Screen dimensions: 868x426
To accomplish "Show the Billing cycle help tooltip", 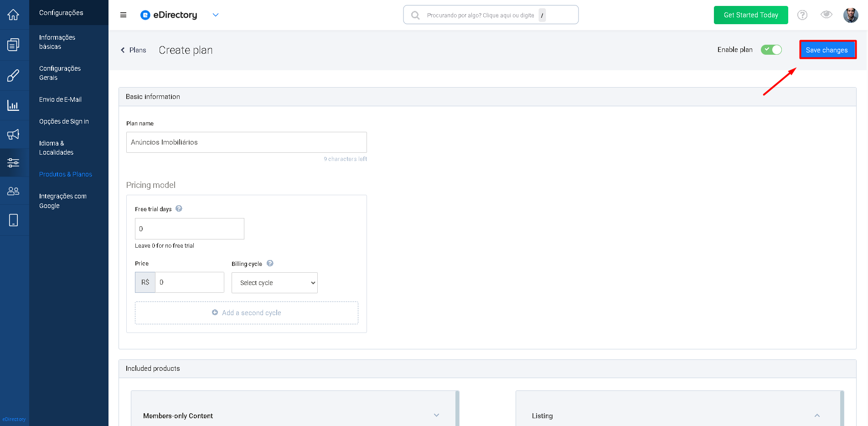I will pos(270,263).
